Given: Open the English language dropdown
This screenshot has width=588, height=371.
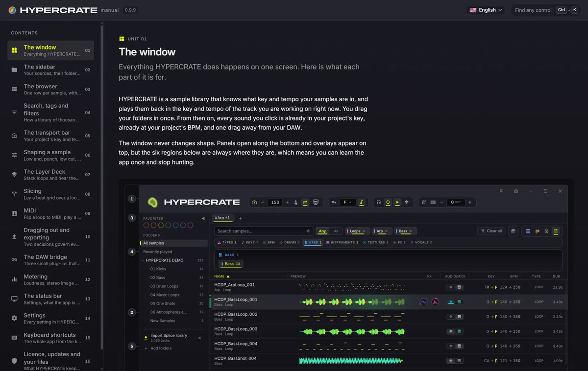Looking at the screenshot, I should coord(486,10).
